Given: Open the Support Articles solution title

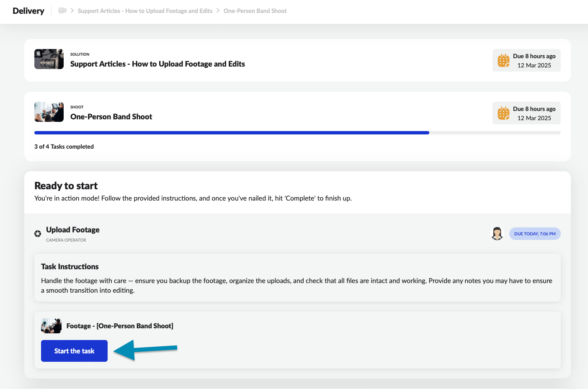Looking at the screenshot, I should [x=157, y=64].
